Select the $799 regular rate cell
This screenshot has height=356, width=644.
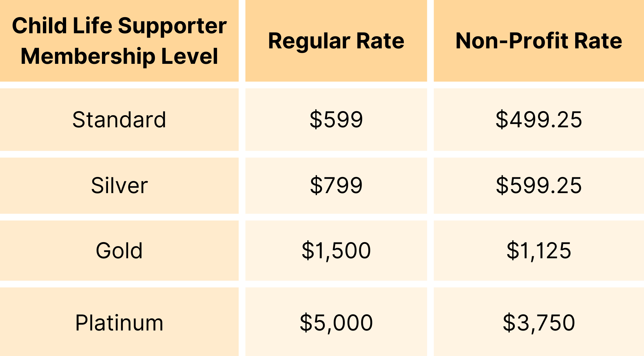click(336, 185)
